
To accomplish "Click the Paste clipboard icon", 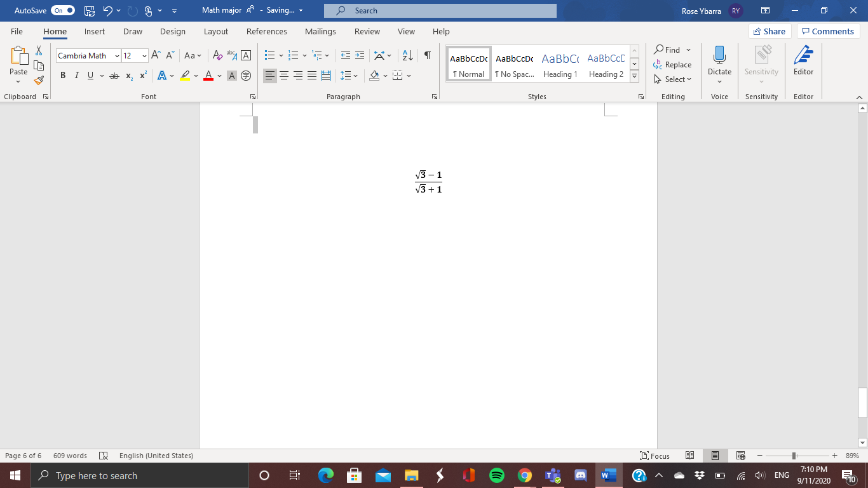I will pos(18,56).
